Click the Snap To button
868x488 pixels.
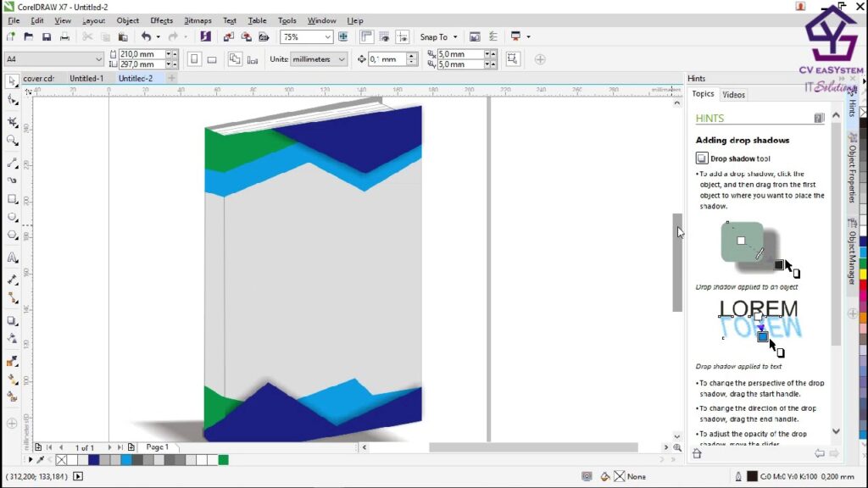click(x=438, y=37)
